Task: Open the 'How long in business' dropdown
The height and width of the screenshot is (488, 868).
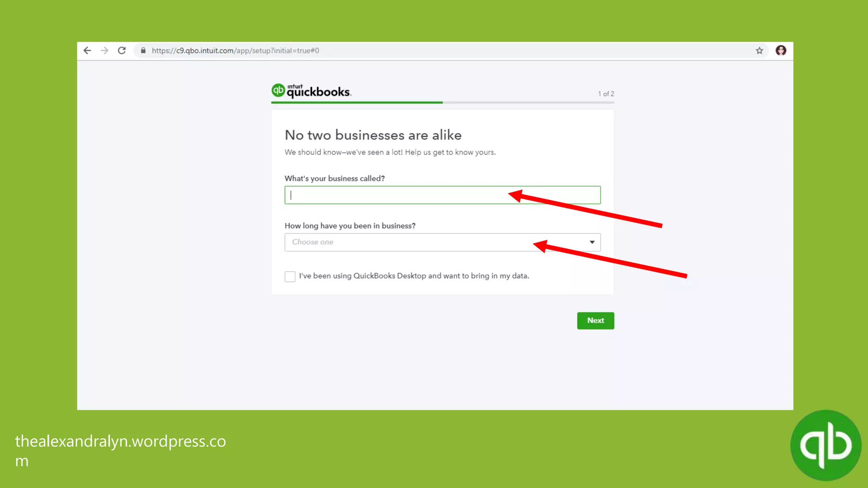Action: click(x=442, y=242)
